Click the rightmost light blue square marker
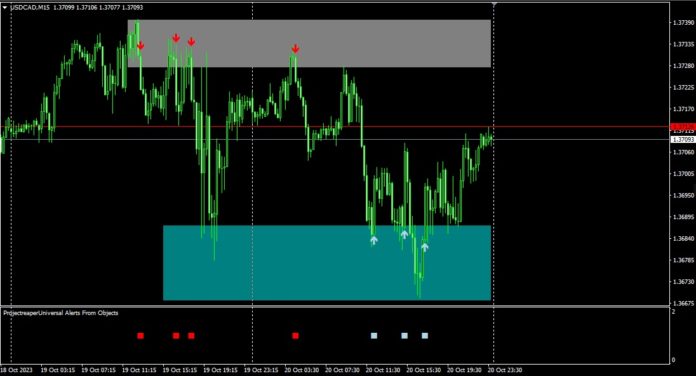Viewport: 696px width, 376px height. [425, 336]
